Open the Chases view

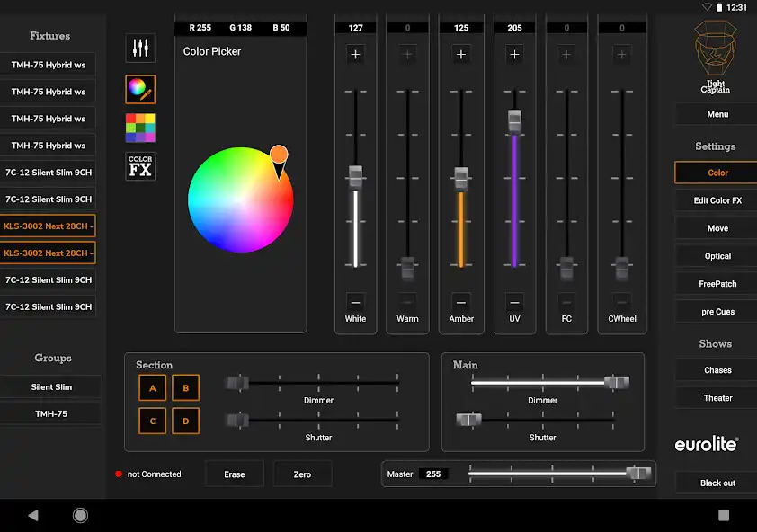click(x=714, y=370)
